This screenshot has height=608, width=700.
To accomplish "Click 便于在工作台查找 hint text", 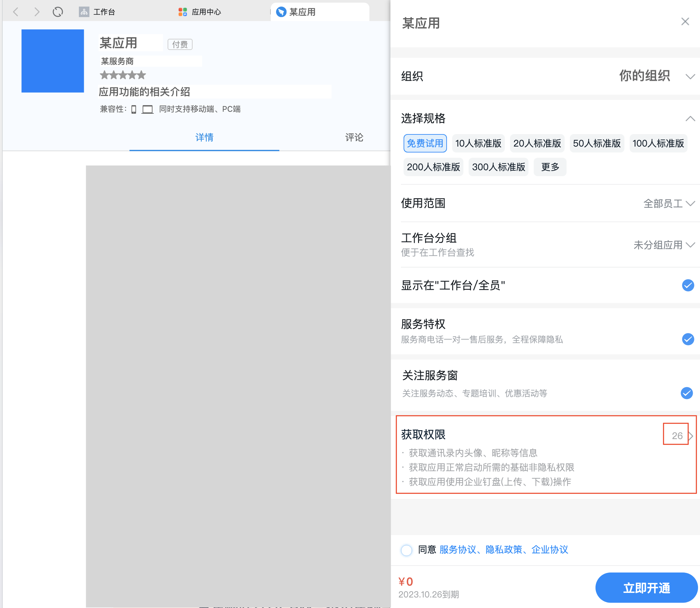I will pyautogui.click(x=437, y=252).
